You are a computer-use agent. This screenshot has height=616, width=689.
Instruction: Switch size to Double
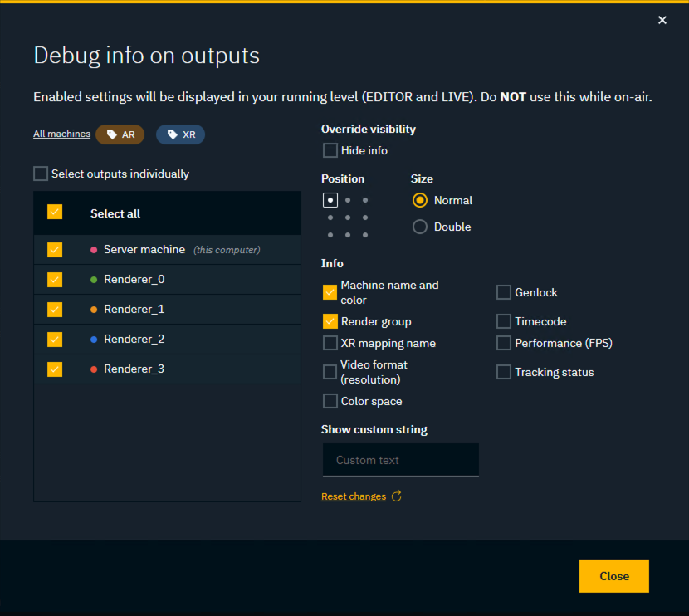pyautogui.click(x=420, y=227)
